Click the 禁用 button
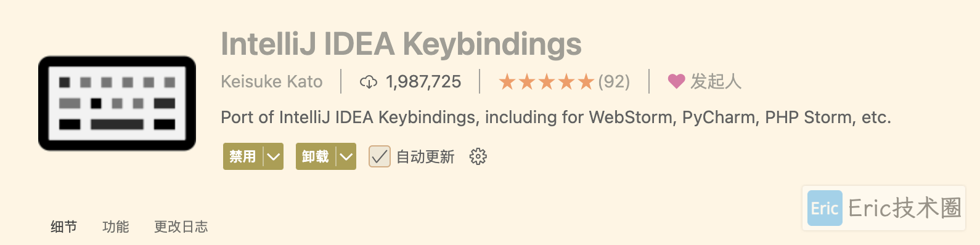980x245 pixels. pyautogui.click(x=243, y=157)
